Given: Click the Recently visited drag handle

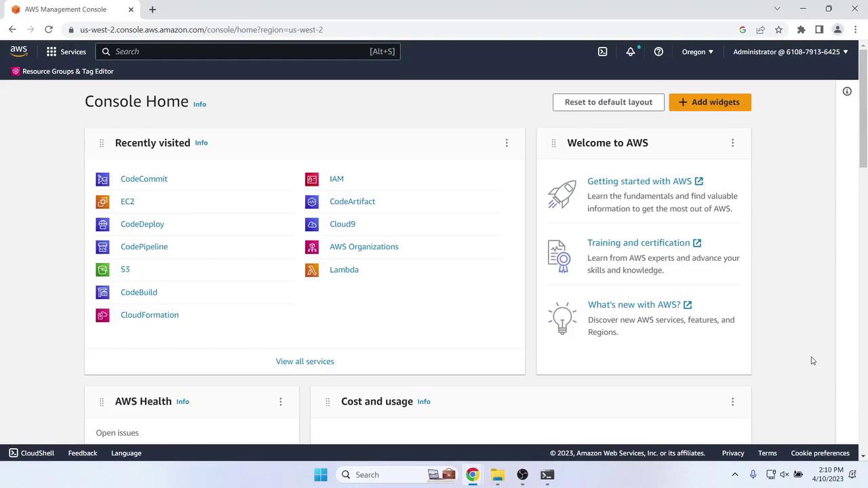Looking at the screenshot, I should (102, 143).
